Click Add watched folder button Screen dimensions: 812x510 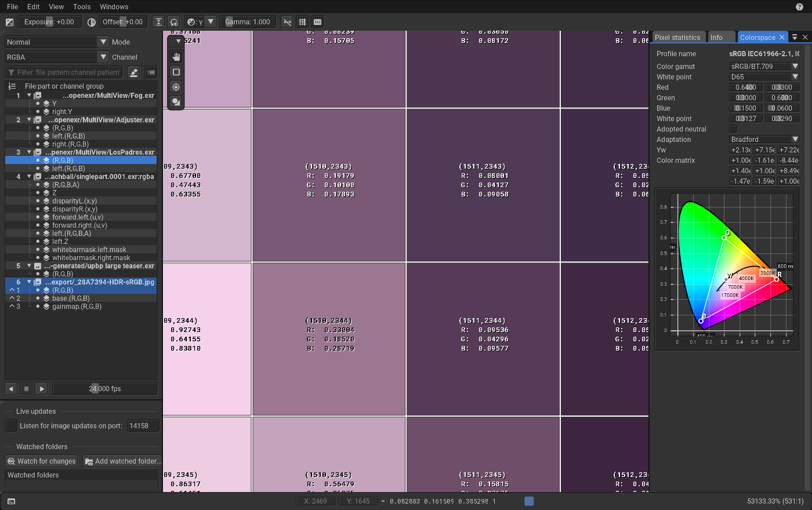coord(122,461)
